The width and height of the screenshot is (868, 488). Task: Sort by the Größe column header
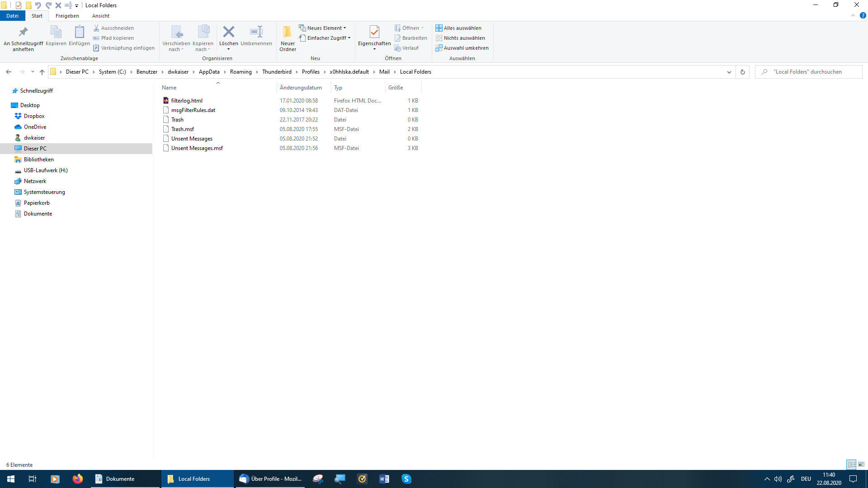403,88
